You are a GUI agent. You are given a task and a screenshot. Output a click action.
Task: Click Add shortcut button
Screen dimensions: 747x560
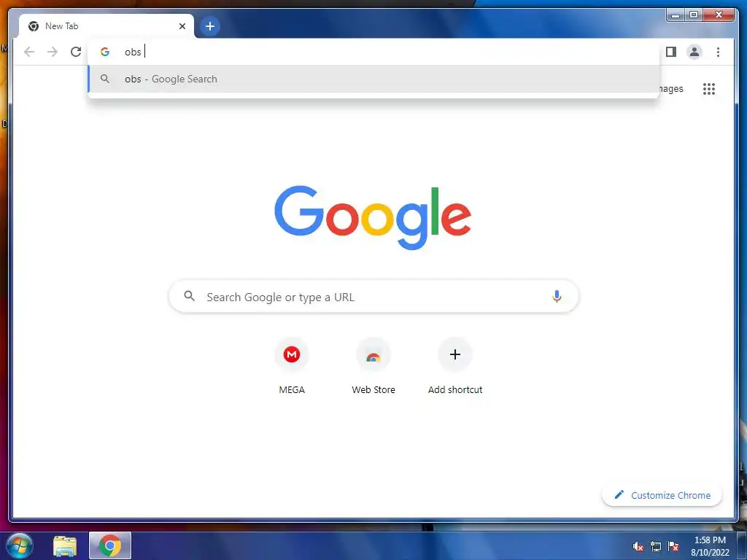[x=455, y=367]
